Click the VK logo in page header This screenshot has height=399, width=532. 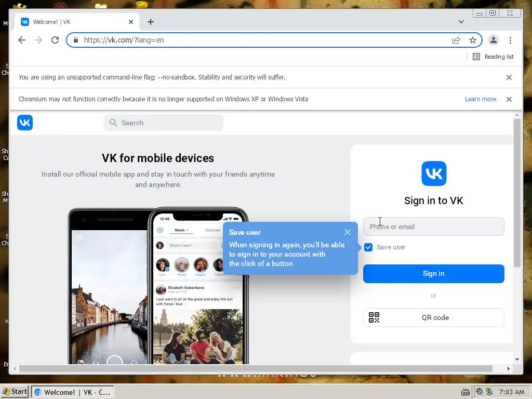coord(25,123)
